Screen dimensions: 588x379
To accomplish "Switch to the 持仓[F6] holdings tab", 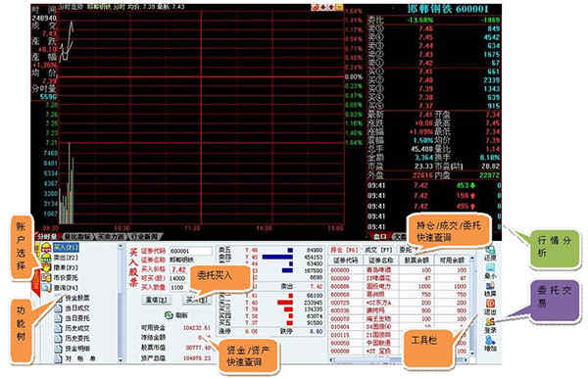I will click(x=344, y=250).
